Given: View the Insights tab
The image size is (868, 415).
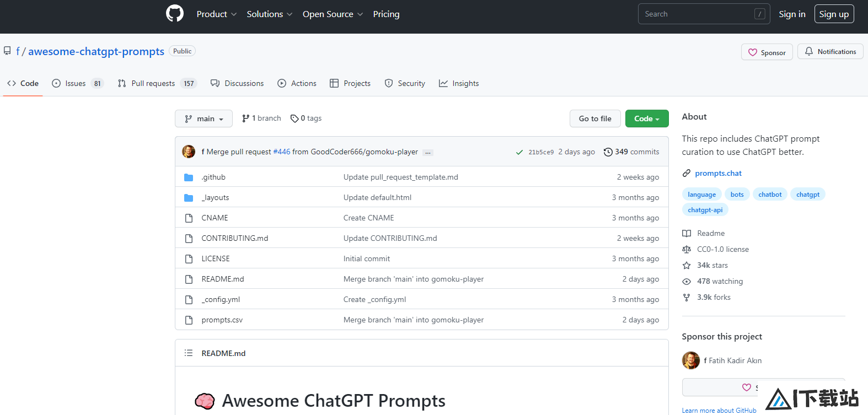Looking at the screenshot, I should tap(459, 83).
